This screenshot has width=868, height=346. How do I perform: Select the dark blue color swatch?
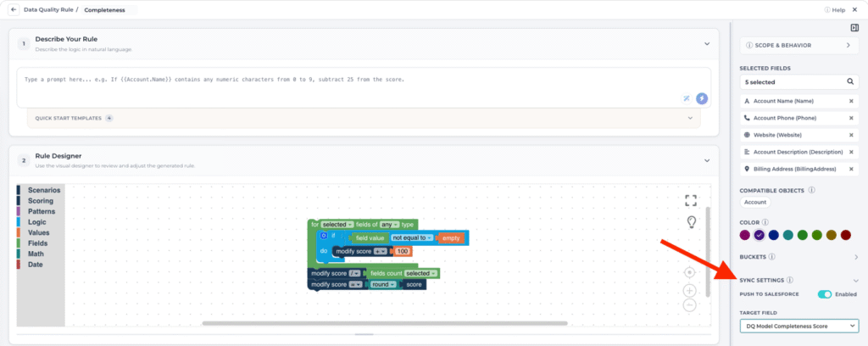click(x=773, y=235)
